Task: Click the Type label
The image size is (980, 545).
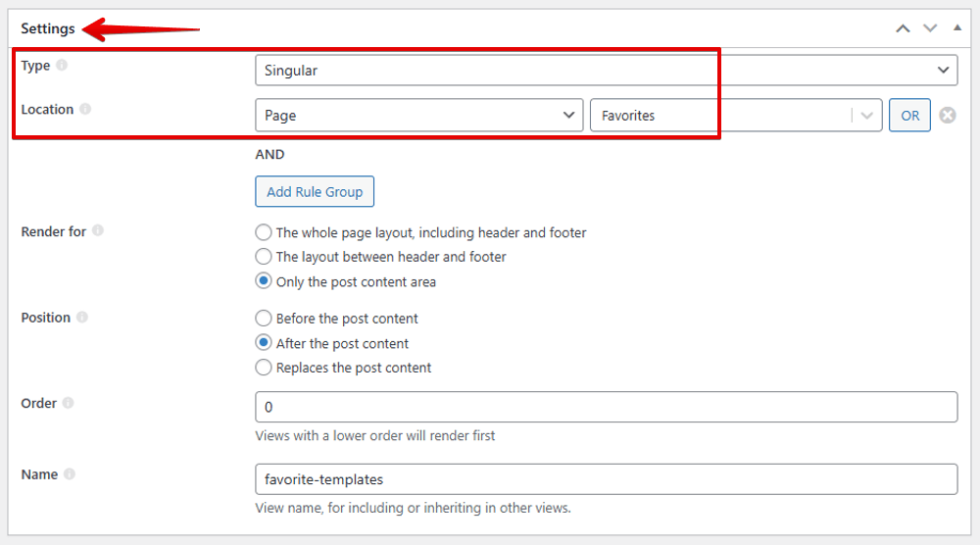Action: [35, 66]
